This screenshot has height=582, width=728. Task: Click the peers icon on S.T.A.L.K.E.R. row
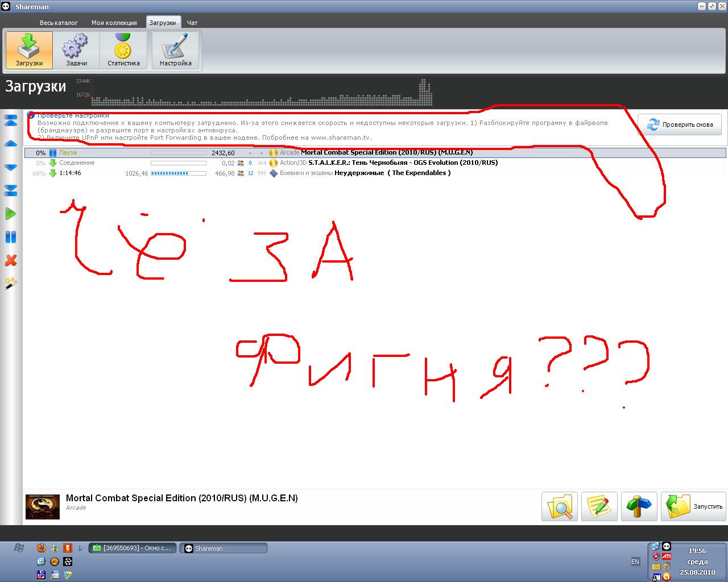tap(241, 163)
